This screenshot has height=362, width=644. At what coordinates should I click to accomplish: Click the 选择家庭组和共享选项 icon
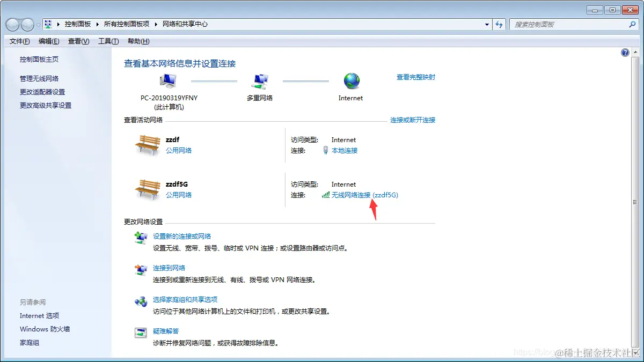tap(140, 301)
